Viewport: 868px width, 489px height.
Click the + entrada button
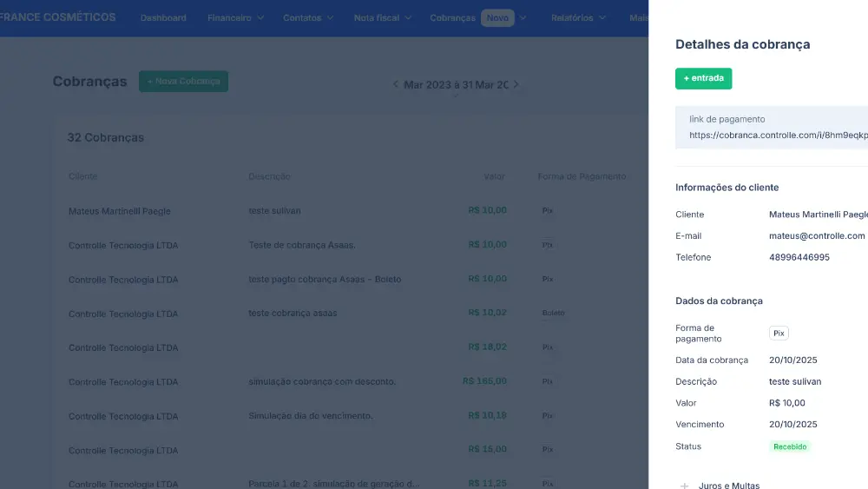click(x=703, y=78)
